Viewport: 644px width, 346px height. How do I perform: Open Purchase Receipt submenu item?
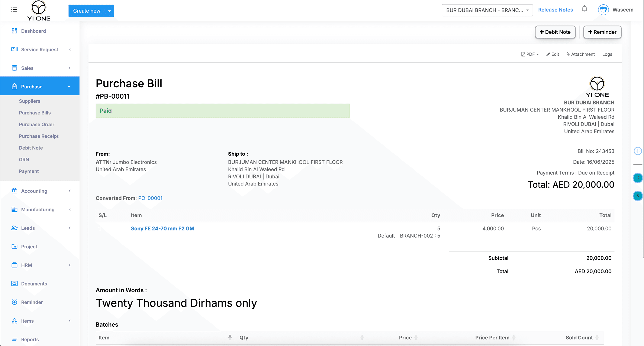(39, 136)
